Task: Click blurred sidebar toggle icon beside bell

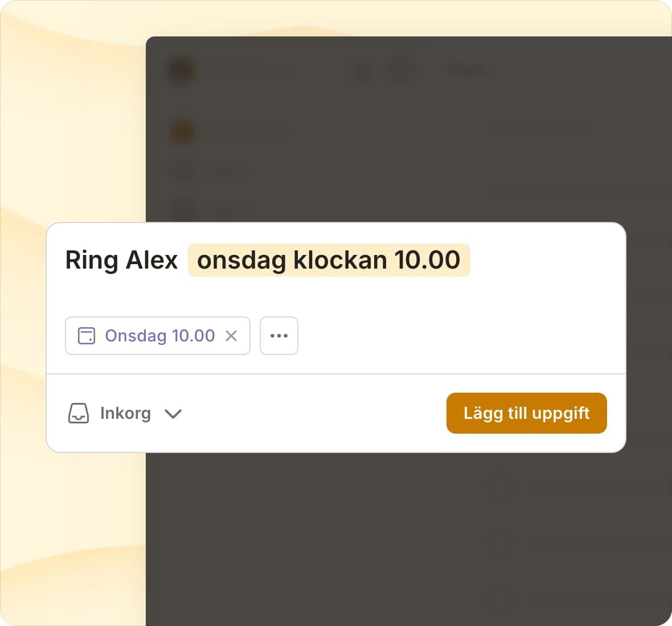Action: [x=400, y=71]
